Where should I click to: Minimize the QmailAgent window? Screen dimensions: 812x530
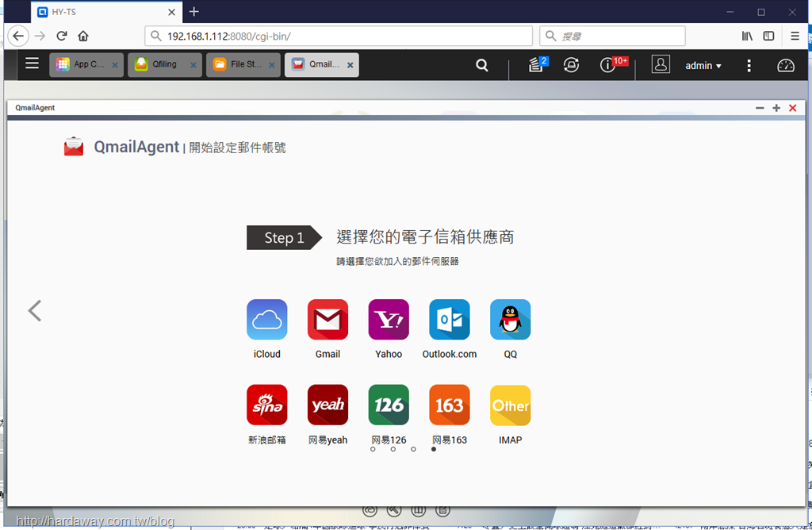pyautogui.click(x=760, y=108)
